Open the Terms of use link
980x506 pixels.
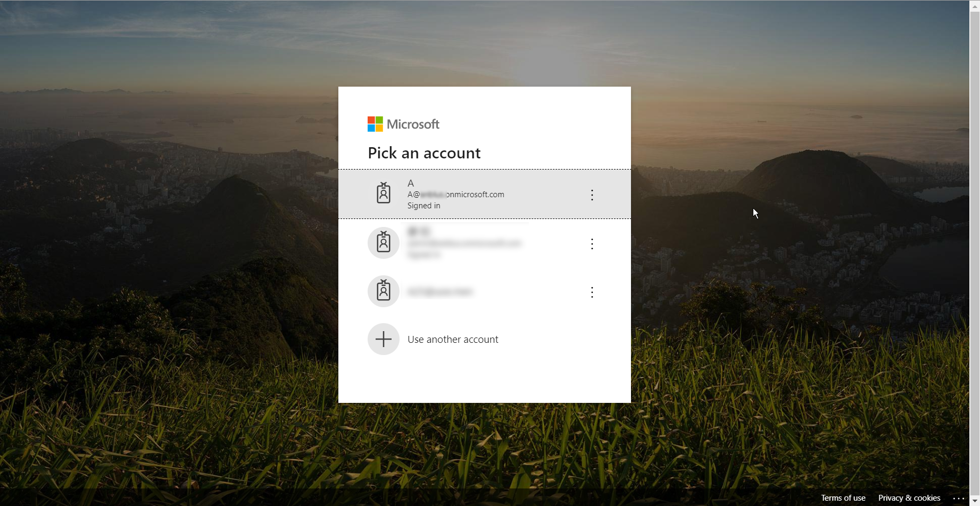pos(843,498)
